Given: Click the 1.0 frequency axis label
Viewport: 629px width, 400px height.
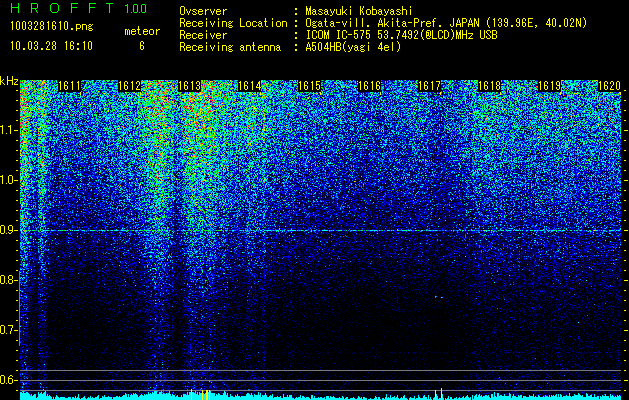Looking at the screenshot, I should [9, 180].
